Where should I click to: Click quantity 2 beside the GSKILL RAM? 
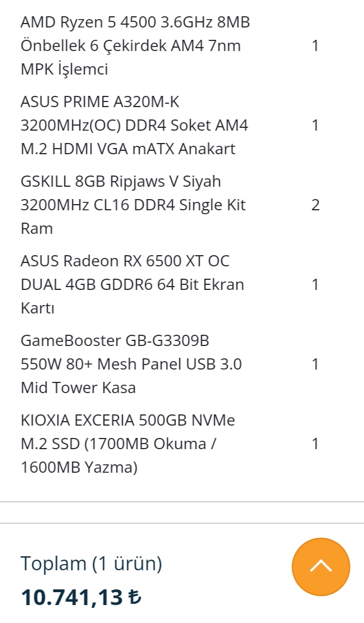315,205
